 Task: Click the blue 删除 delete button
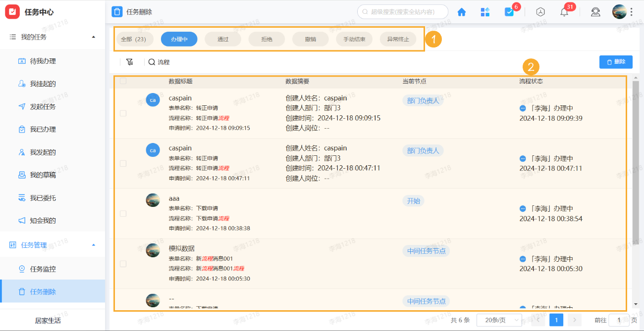click(x=616, y=61)
